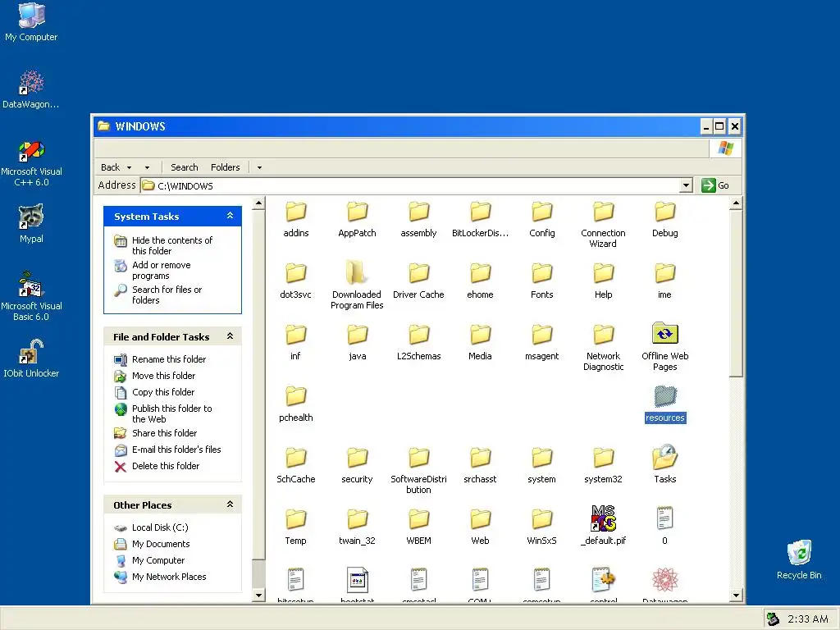Viewport: 840px width, 630px height.
Task: Click the task pane scroll down arrow
Action: coord(258,596)
